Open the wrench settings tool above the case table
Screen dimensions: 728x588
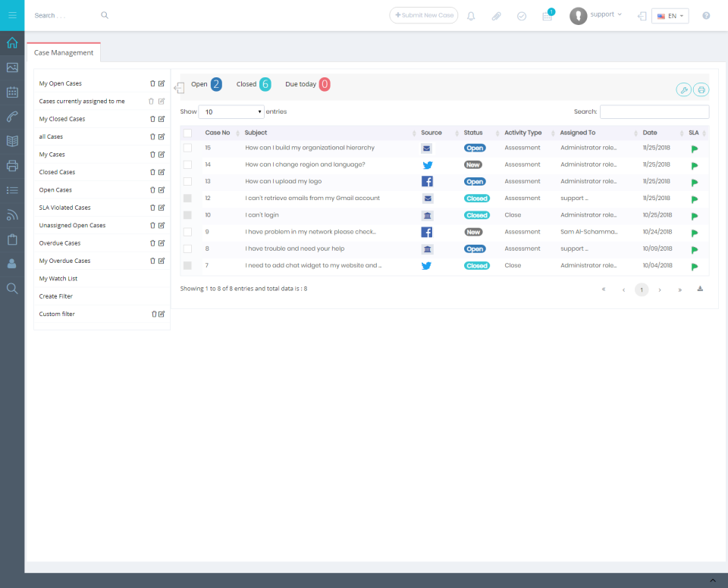tap(683, 89)
